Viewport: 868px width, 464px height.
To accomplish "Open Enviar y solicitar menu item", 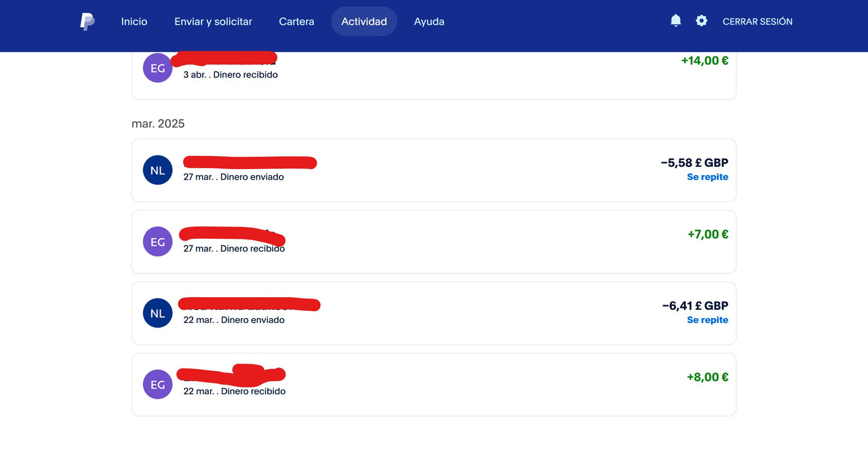I will pos(213,22).
